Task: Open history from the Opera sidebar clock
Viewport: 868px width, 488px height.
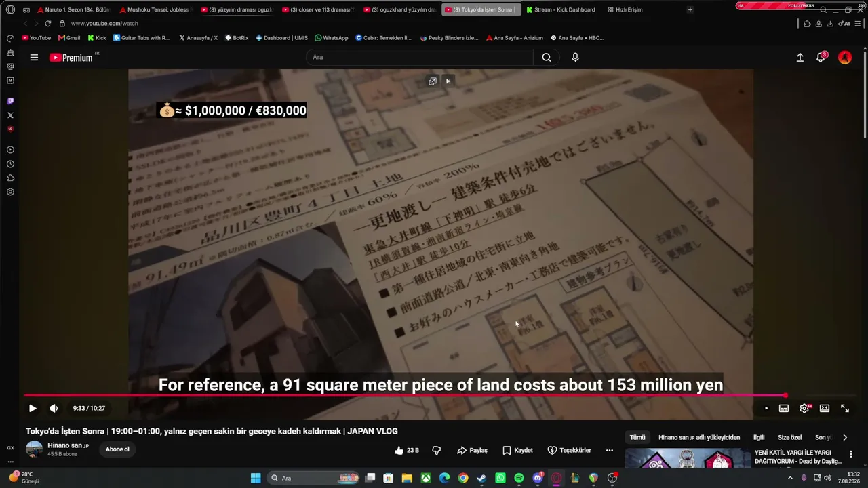Action: tap(10, 164)
